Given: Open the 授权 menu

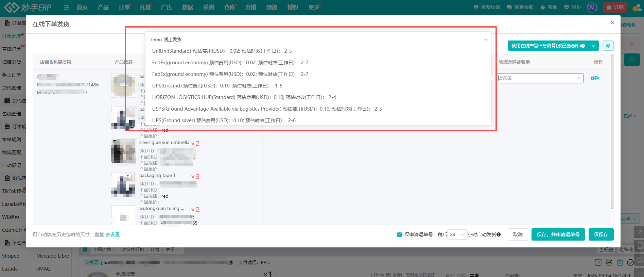Looking at the screenshot, I should 293,7.
